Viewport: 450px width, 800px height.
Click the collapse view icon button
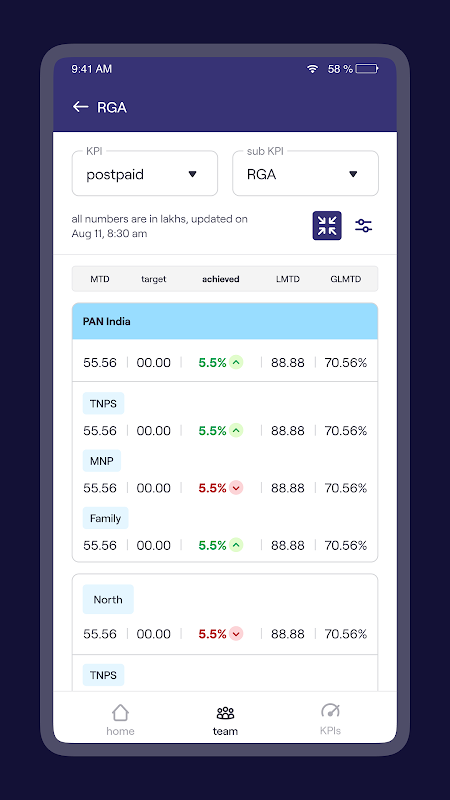tap(327, 226)
